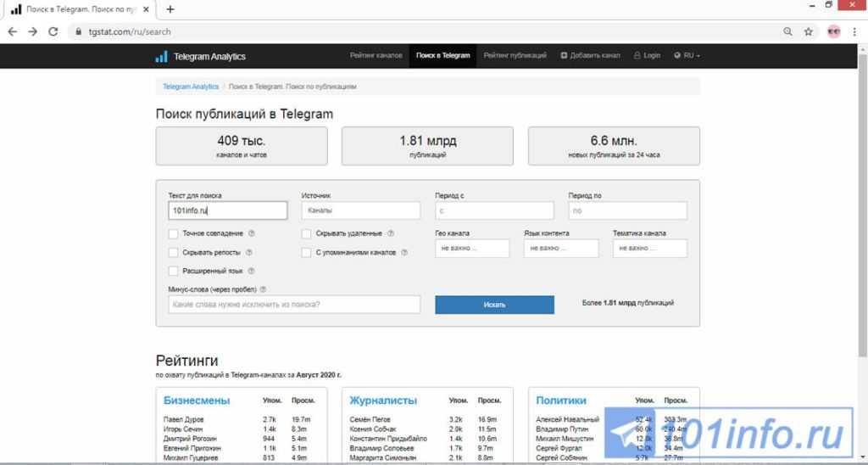This screenshot has height=465, width=868.
Task: Click the browser reload page icon
Action: [x=53, y=31]
